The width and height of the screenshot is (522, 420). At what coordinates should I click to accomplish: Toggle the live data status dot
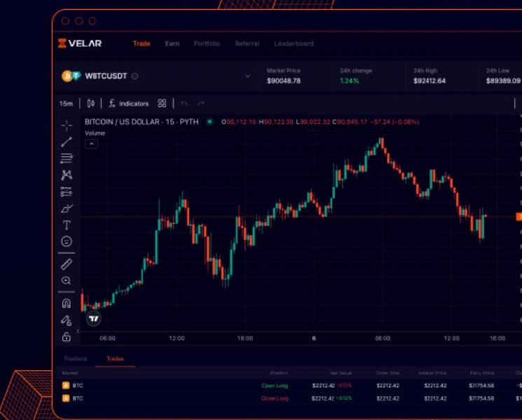pyautogui.click(x=210, y=122)
